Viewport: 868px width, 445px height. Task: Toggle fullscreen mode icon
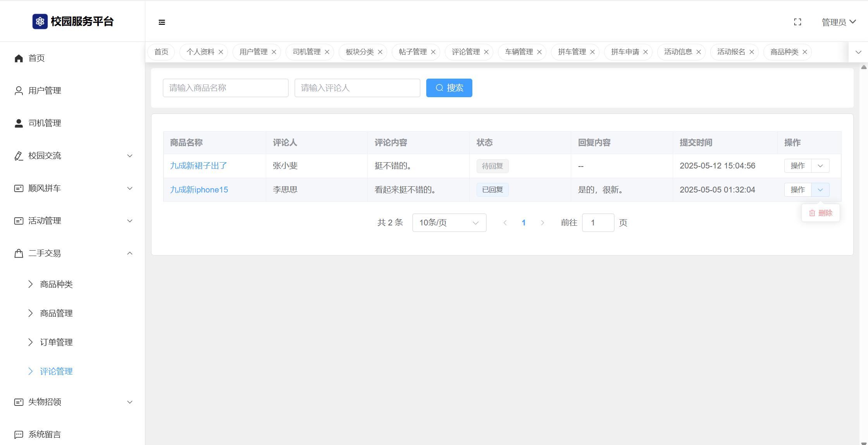(x=797, y=22)
